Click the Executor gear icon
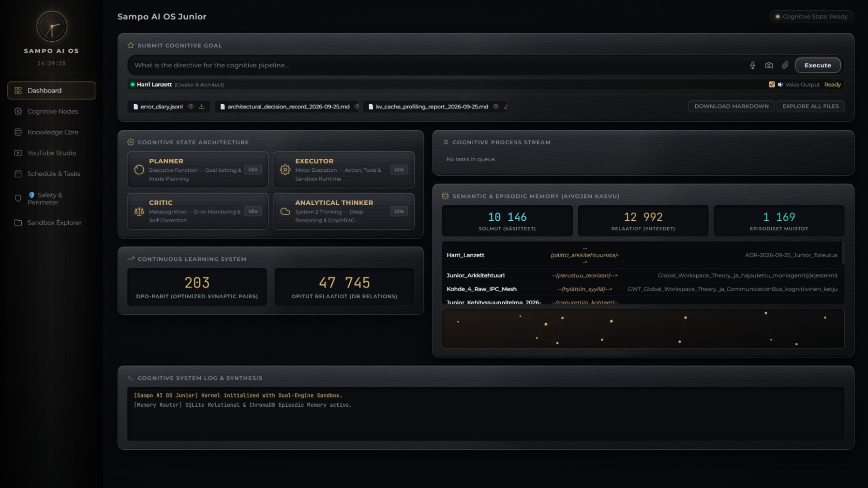This screenshot has height=488, width=868. point(285,170)
